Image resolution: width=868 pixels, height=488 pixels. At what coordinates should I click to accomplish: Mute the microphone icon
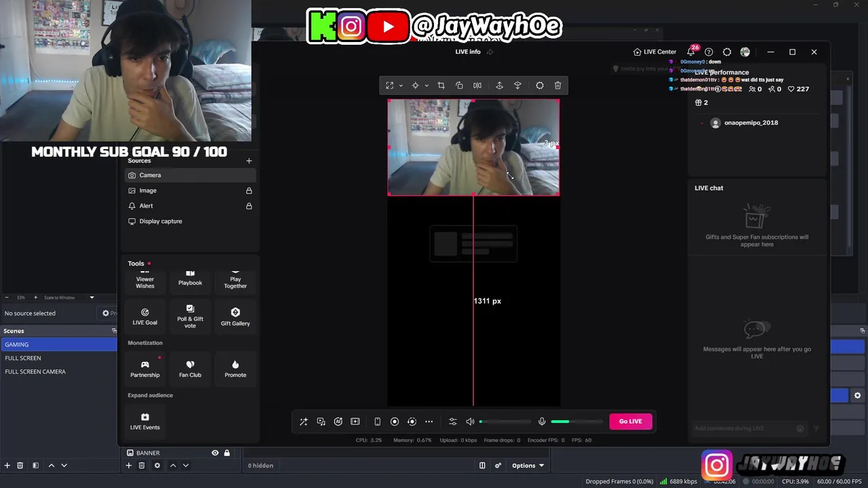(542, 422)
